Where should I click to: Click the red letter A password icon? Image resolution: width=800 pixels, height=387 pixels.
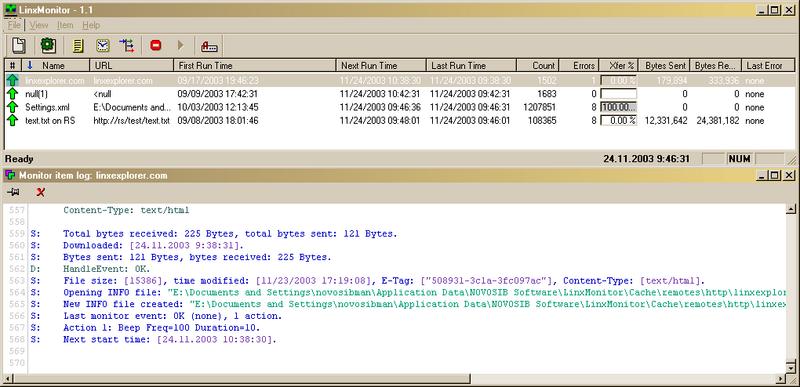(x=209, y=46)
